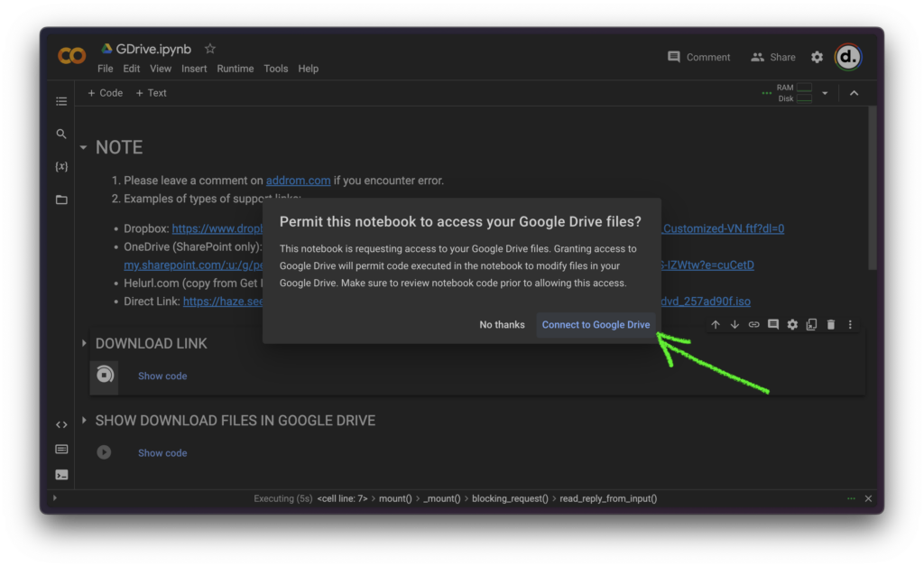Mirror the cell in a tab
This screenshot has width=924, height=567.
click(x=811, y=325)
